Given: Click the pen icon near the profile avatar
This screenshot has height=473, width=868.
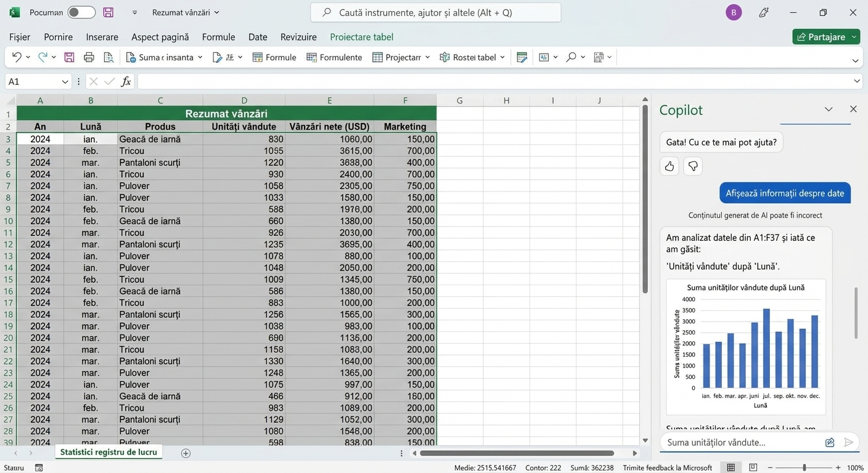Looking at the screenshot, I should tap(764, 12).
